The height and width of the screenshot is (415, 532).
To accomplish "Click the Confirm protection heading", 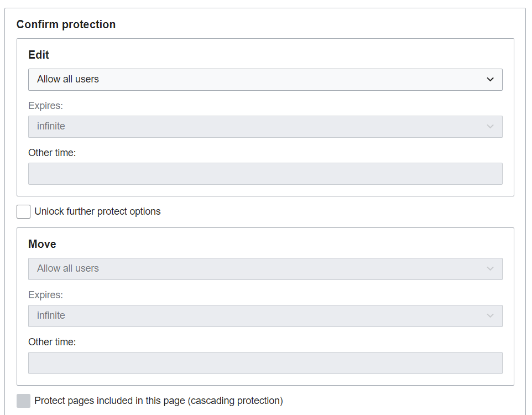I will pyautogui.click(x=66, y=24).
